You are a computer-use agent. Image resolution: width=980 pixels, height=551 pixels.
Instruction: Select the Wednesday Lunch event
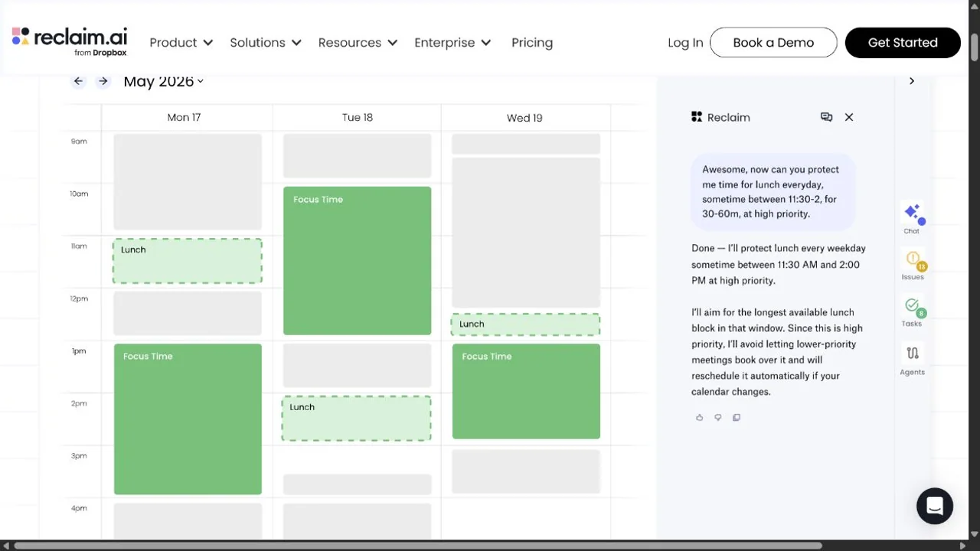click(x=525, y=324)
